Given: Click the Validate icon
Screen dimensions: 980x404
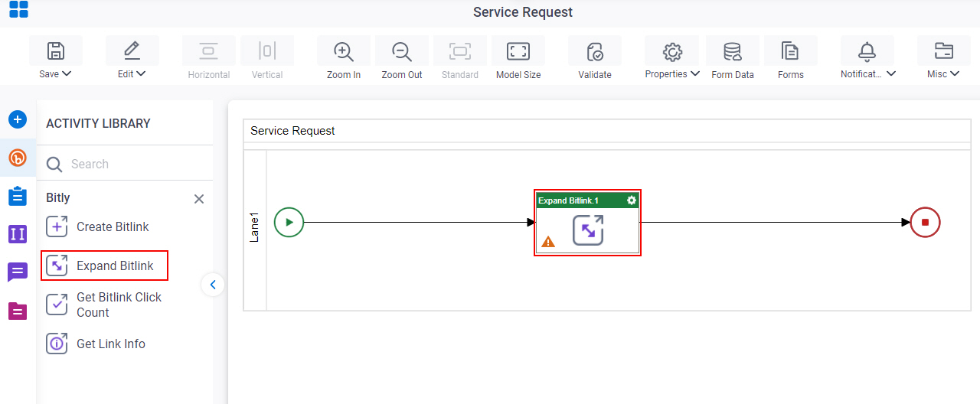Looking at the screenshot, I should pyautogui.click(x=595, y=51).
